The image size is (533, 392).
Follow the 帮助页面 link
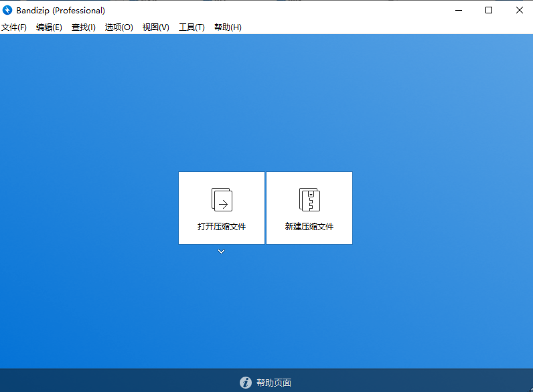(274, 383)
